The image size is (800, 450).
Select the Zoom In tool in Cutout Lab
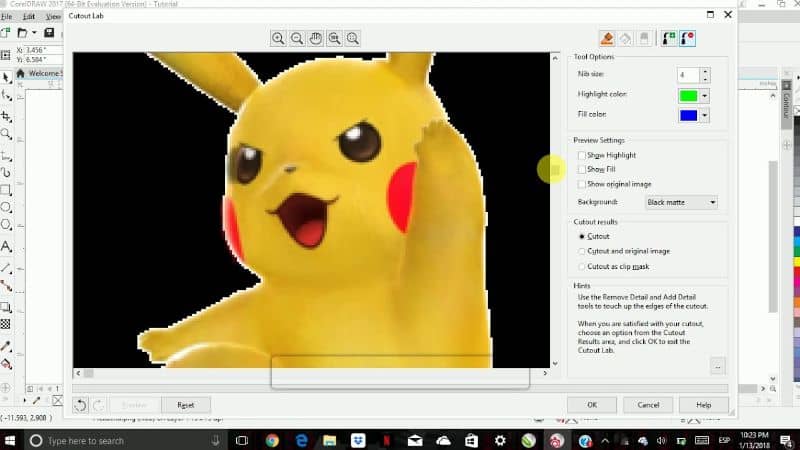click(278, 38)
